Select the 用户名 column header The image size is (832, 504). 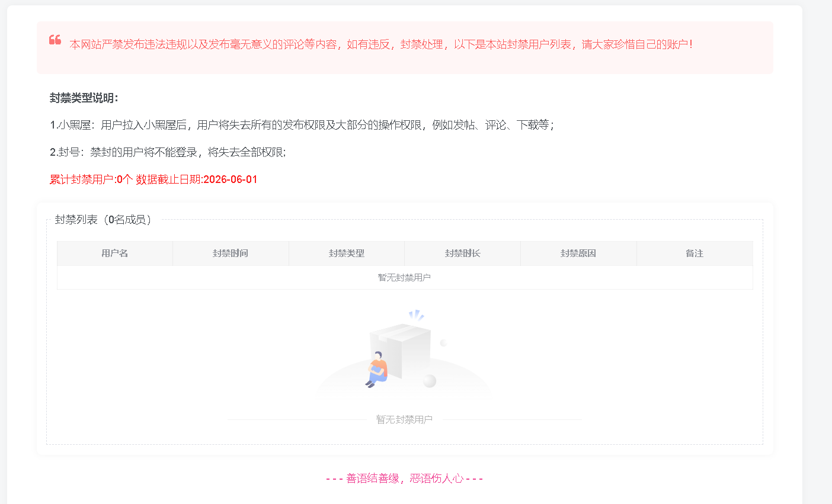[115, 253]
